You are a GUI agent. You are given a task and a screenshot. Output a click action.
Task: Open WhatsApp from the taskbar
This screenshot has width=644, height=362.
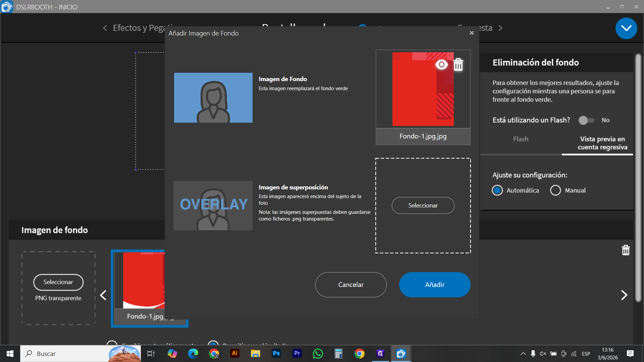click(318, 354)
